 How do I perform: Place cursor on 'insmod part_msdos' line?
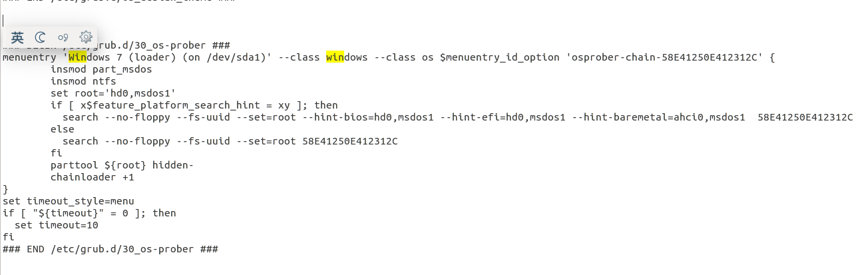coord(101,69)
